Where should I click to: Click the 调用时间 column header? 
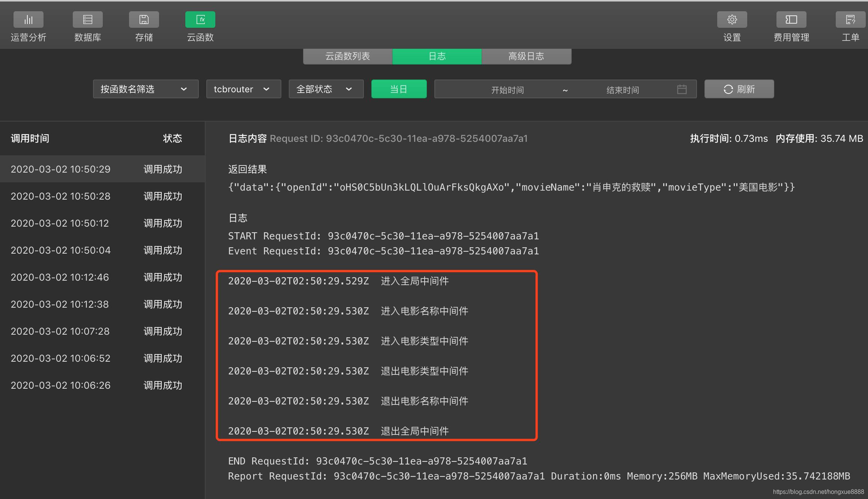[x=30, y=138]
